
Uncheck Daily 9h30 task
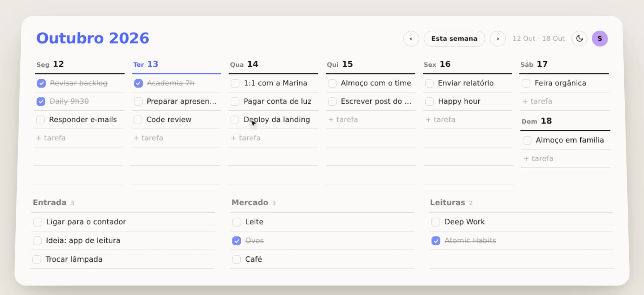41,102
